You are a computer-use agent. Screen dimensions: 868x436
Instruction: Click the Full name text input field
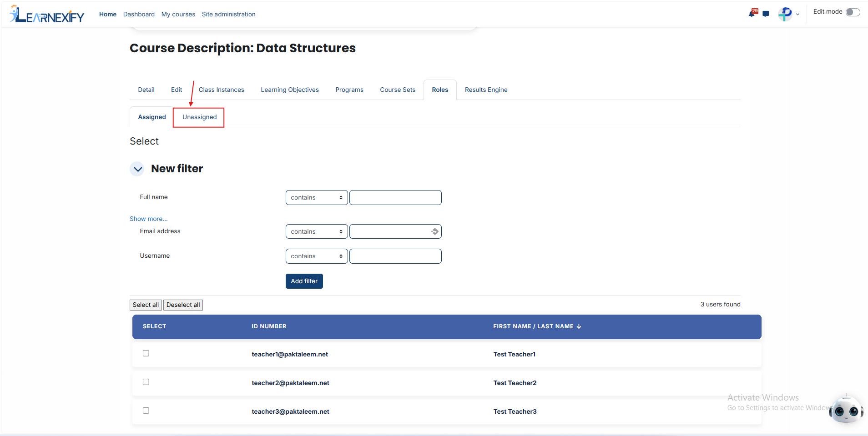coord(395,198)
